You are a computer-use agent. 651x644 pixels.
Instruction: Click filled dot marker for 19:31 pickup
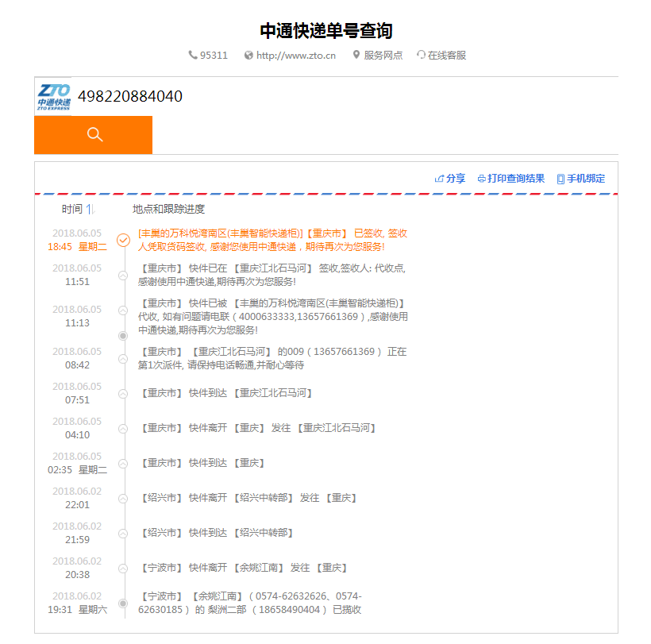[123, 603]
